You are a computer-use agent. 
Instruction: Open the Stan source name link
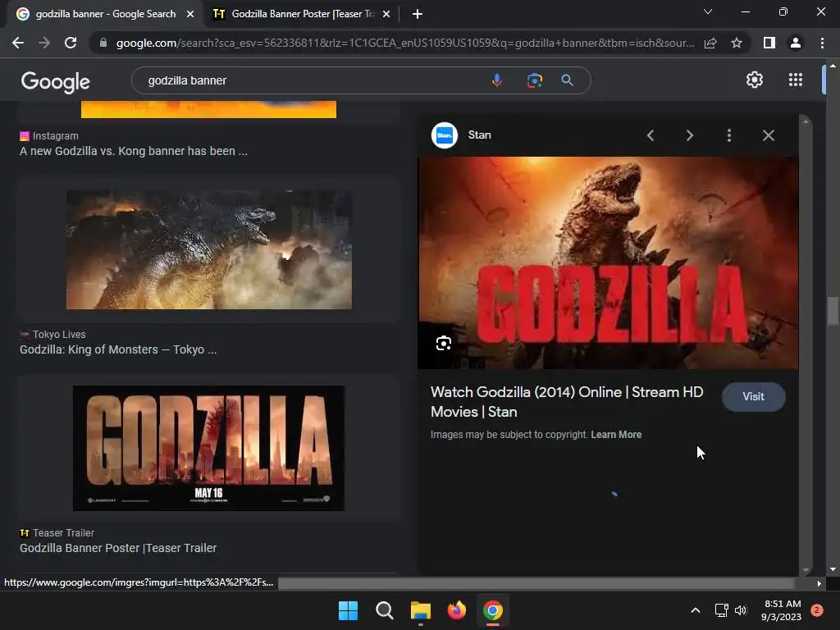coord(479,135)
